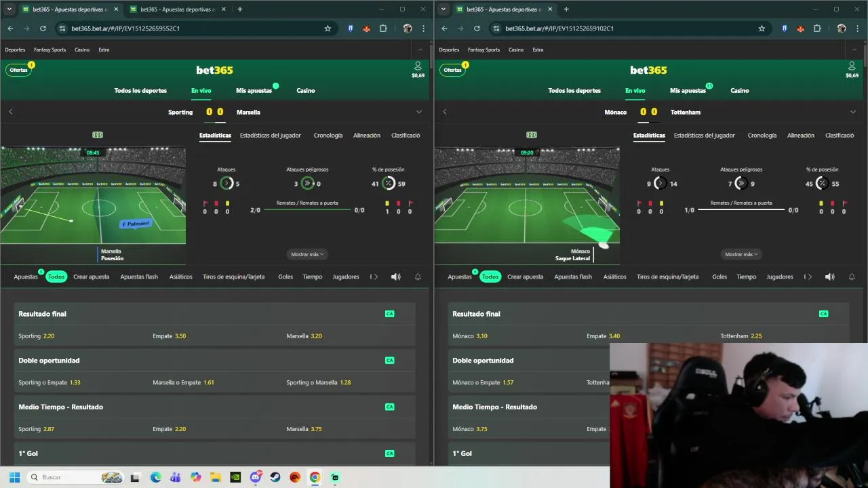Open File Explorer from taskbar
The width and height of the screenshot is (868, 488).
(216, 477)
